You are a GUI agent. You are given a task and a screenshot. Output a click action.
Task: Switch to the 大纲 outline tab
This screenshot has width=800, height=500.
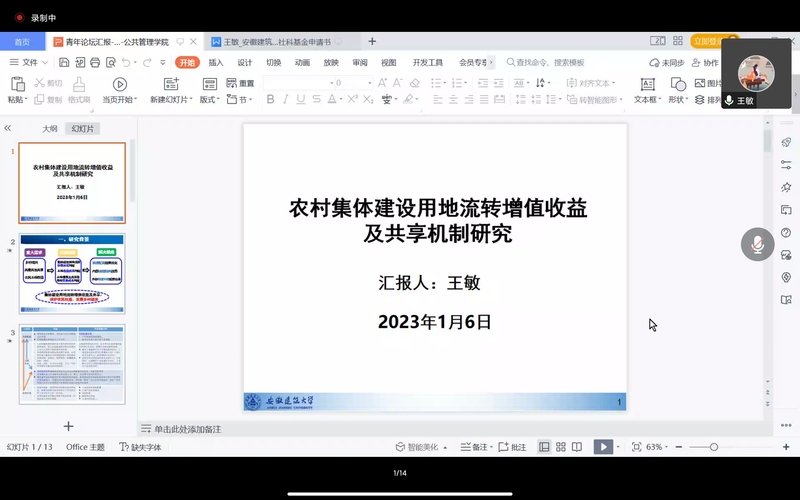pos(49,128)
